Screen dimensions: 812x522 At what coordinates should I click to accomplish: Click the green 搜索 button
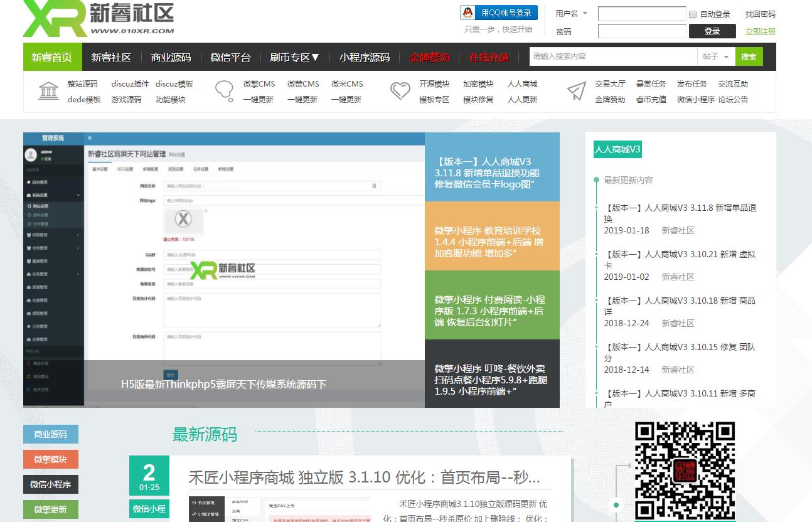(x=749, y=56)
